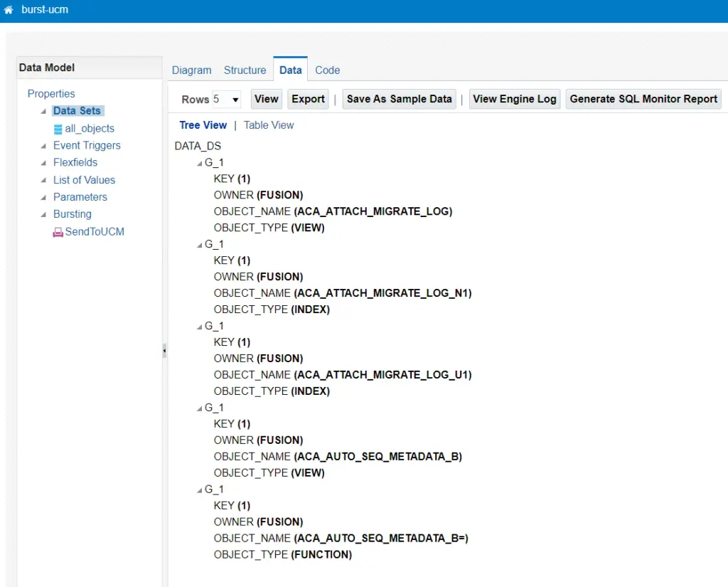Generate SQL Monitor Report
The height and width of the screenshot is (587, 728).
tap(643, 99)
